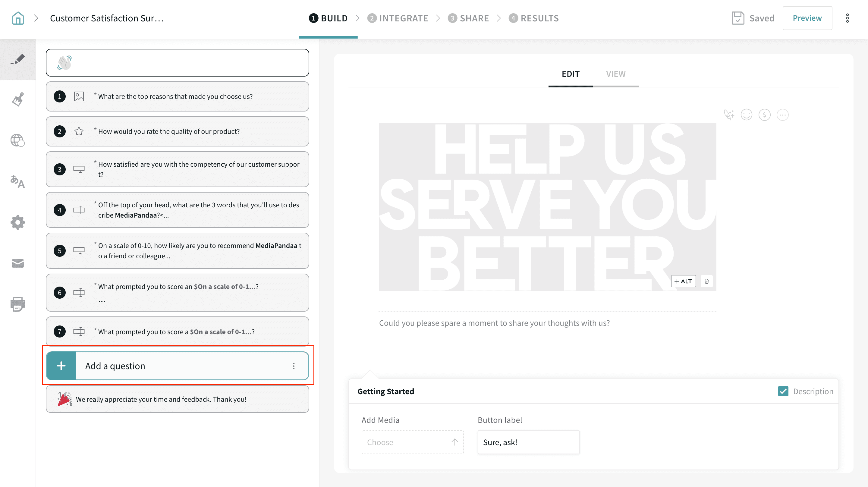Open the Add a question options menu
868x487 pixels.
[x=294, y=366]
